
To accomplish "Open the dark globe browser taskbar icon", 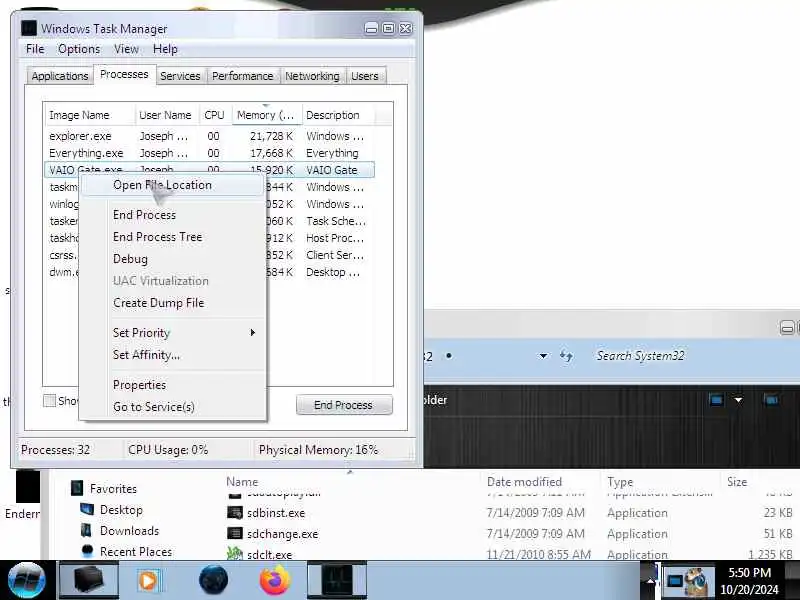I will point(213,580).
